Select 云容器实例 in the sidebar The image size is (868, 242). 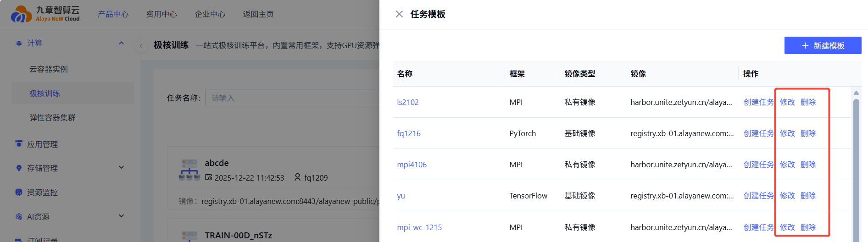pos(49,69)
